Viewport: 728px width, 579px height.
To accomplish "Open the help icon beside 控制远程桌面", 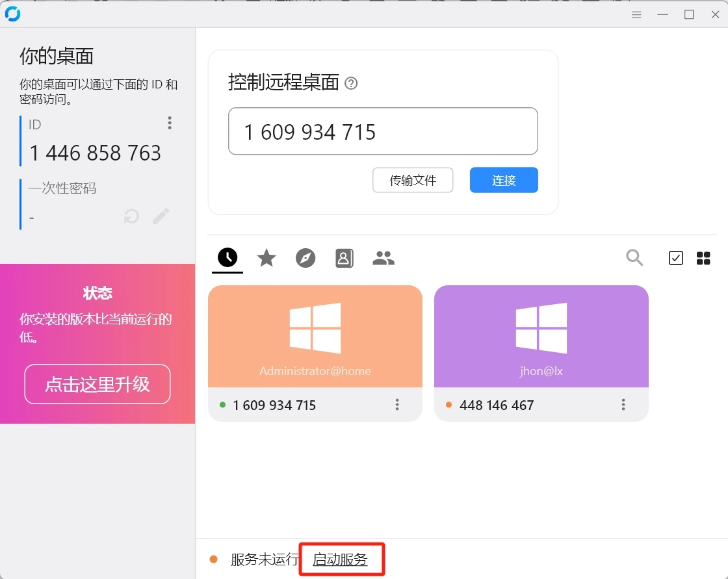I will point(351,83).
